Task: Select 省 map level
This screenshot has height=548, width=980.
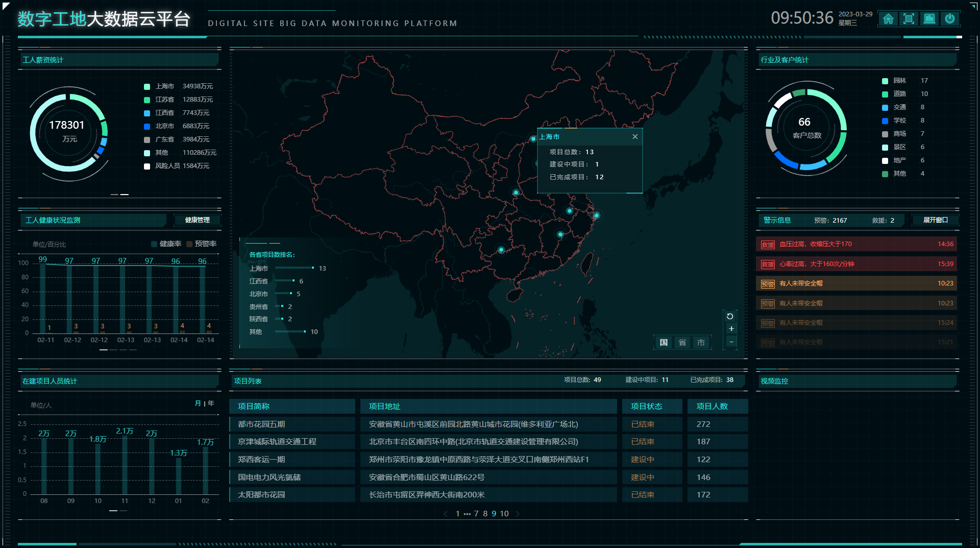Action: pos(682,343)
